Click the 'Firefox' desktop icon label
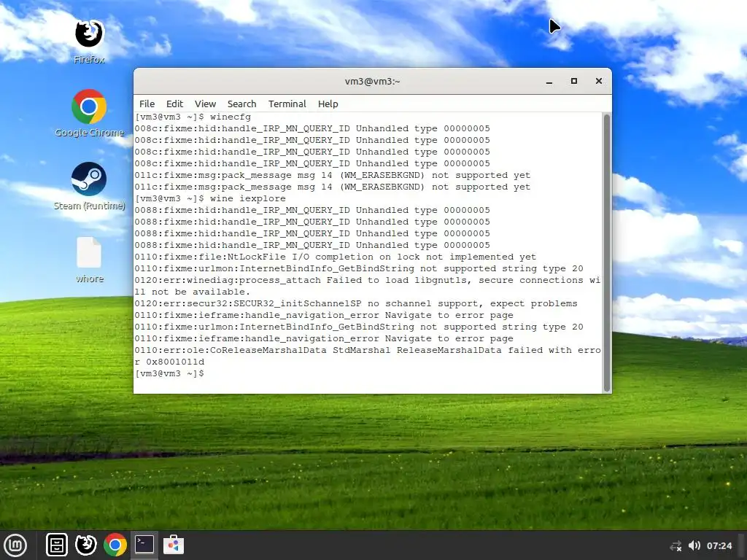747x560 pixels. (89, 60)
